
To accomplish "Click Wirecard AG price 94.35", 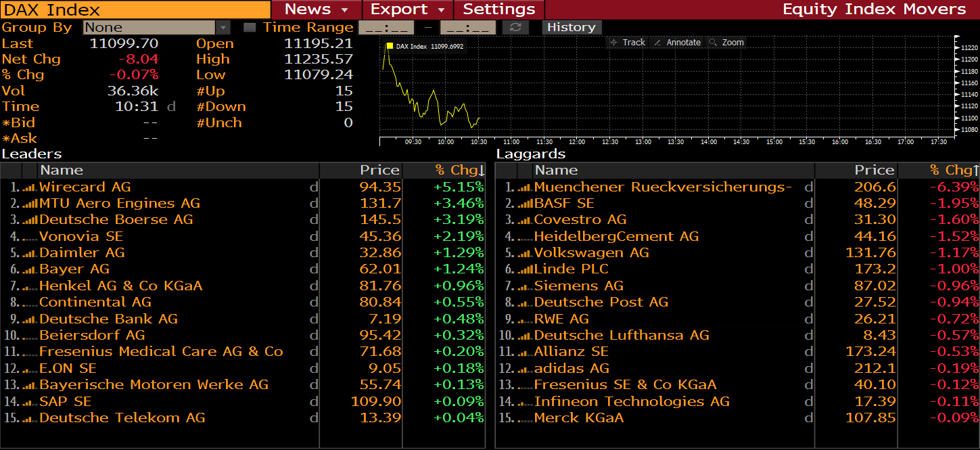I will [380, 187].
